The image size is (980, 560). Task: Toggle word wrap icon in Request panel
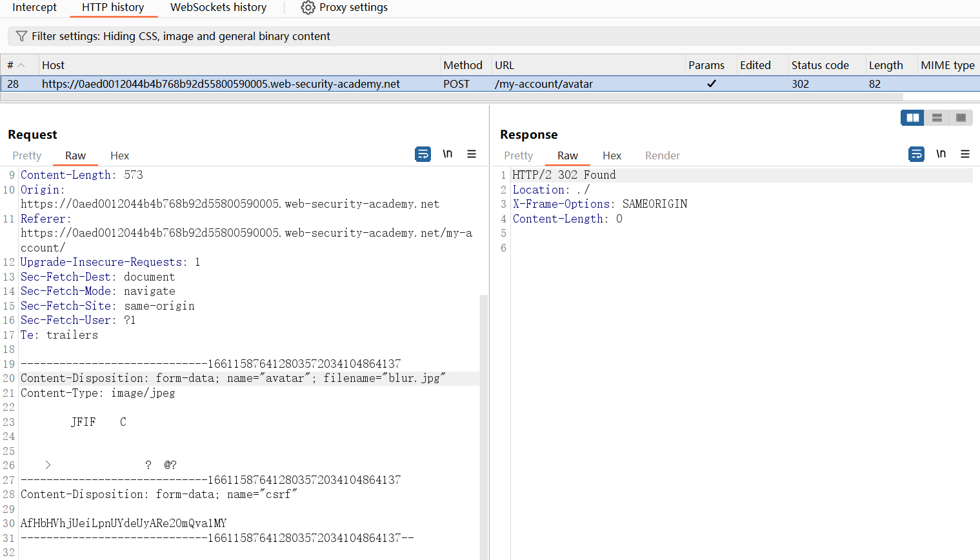click(x=423, y=154)
